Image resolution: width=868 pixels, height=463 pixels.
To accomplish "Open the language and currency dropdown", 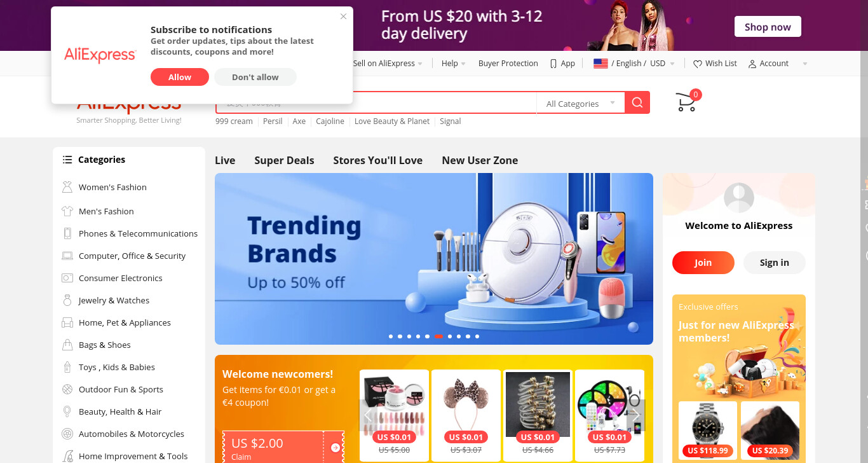I will click(634, 64).
